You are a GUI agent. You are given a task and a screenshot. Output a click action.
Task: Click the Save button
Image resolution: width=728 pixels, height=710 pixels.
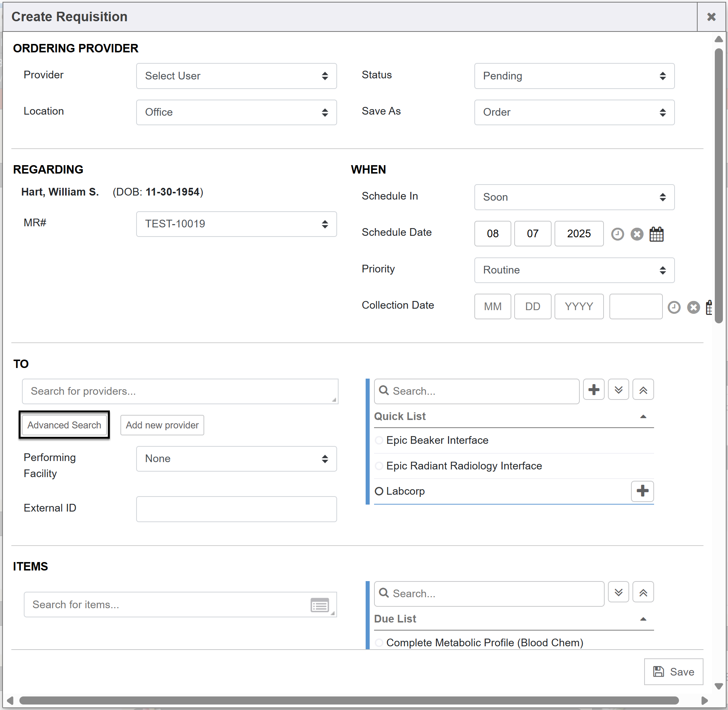[x=673, y=672]
